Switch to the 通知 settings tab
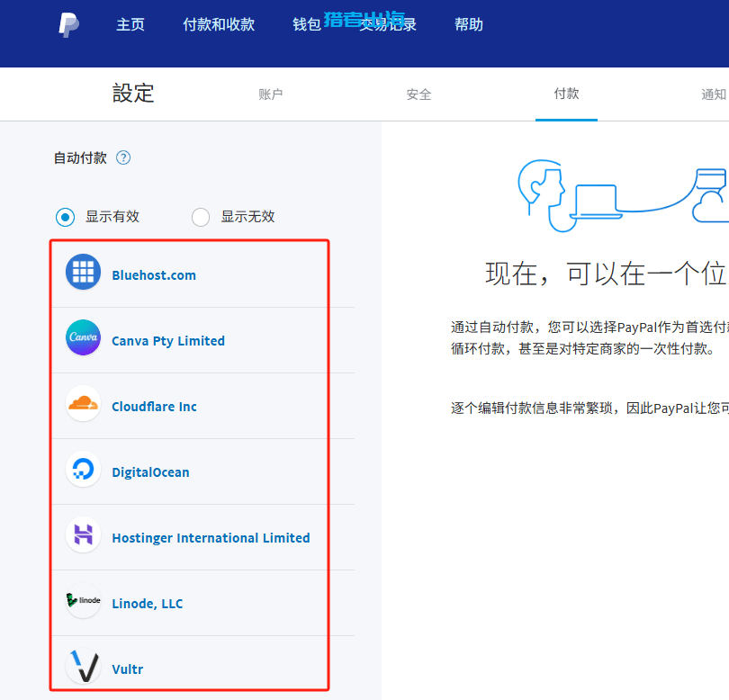729x700 pixels. [x=714, y=94]
